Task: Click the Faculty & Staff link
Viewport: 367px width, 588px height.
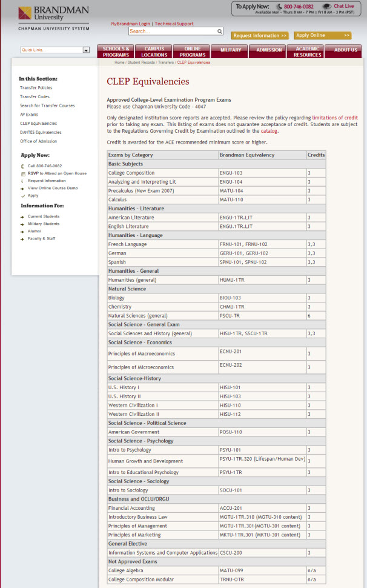Action: point(41,238)
